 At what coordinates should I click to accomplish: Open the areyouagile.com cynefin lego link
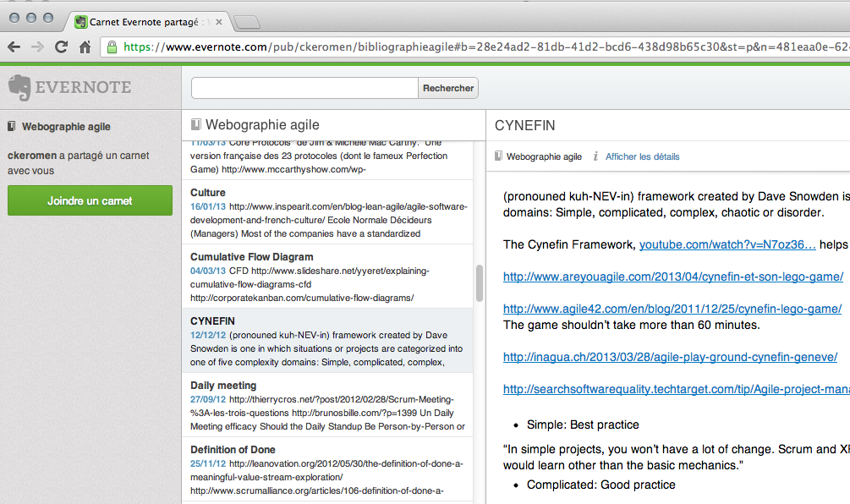coord(672,277)
